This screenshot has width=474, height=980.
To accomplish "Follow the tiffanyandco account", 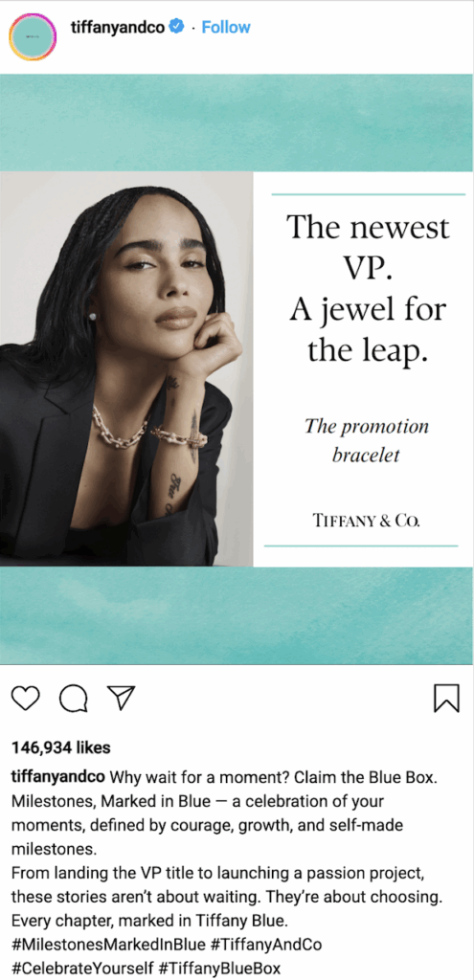I will pyautogui.click(x=226, y=28).
